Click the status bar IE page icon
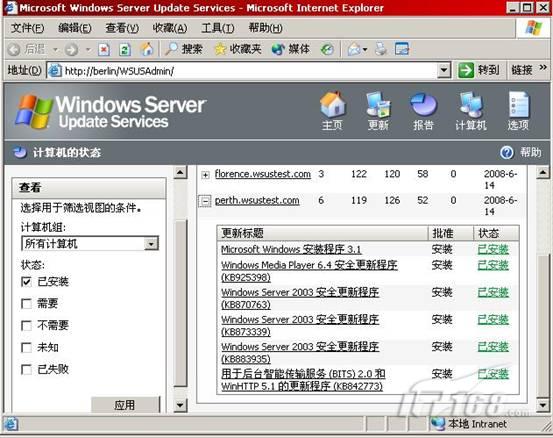 [x=11, y=424]
